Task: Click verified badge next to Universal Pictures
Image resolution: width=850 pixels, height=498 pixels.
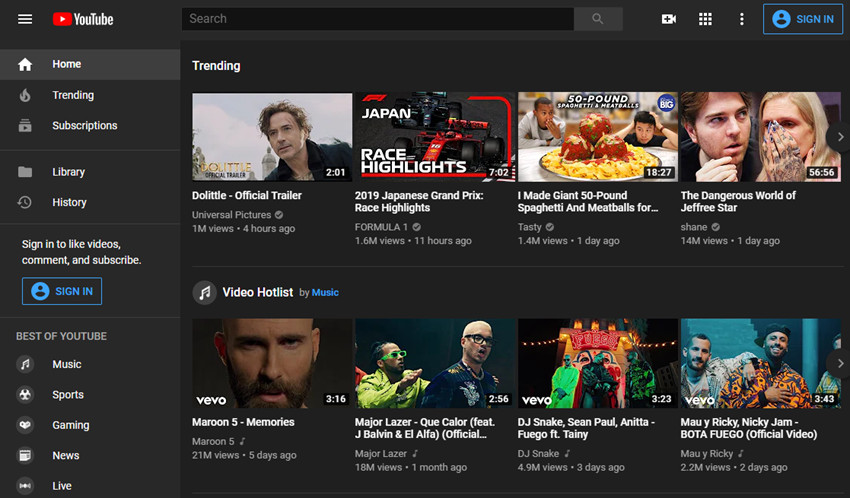Action: pyautogui.click(x=279, y=215)
